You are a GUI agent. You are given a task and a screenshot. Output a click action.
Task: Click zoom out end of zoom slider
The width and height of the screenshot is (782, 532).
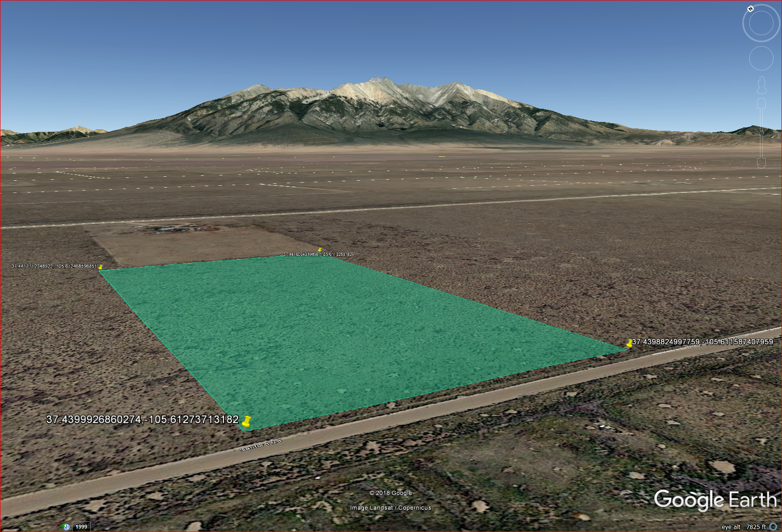pyautogui.click(x=761, y=163)
